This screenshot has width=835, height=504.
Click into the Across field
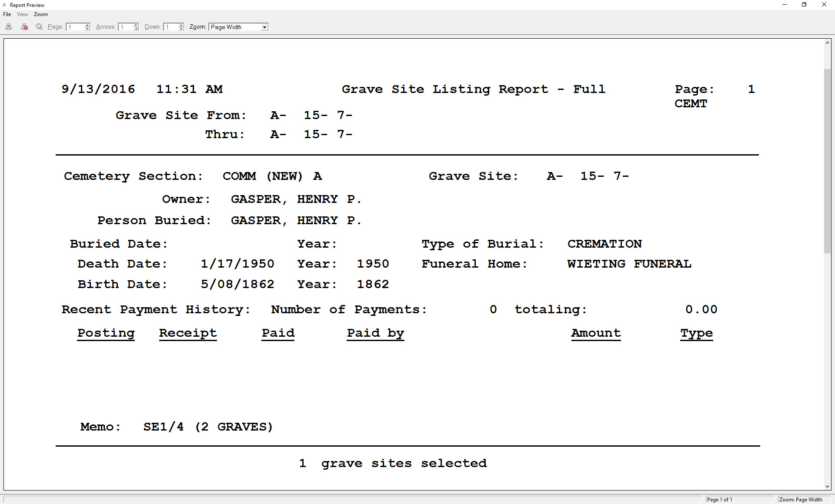[126, 27]
